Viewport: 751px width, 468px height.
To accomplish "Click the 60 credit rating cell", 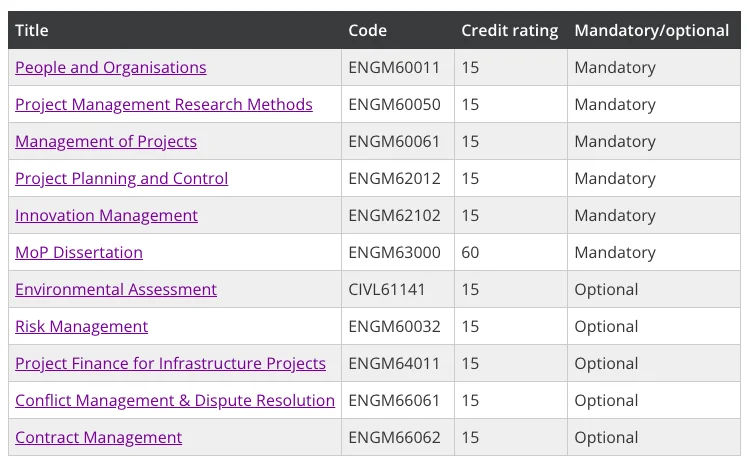I will [x=470, y=253].
